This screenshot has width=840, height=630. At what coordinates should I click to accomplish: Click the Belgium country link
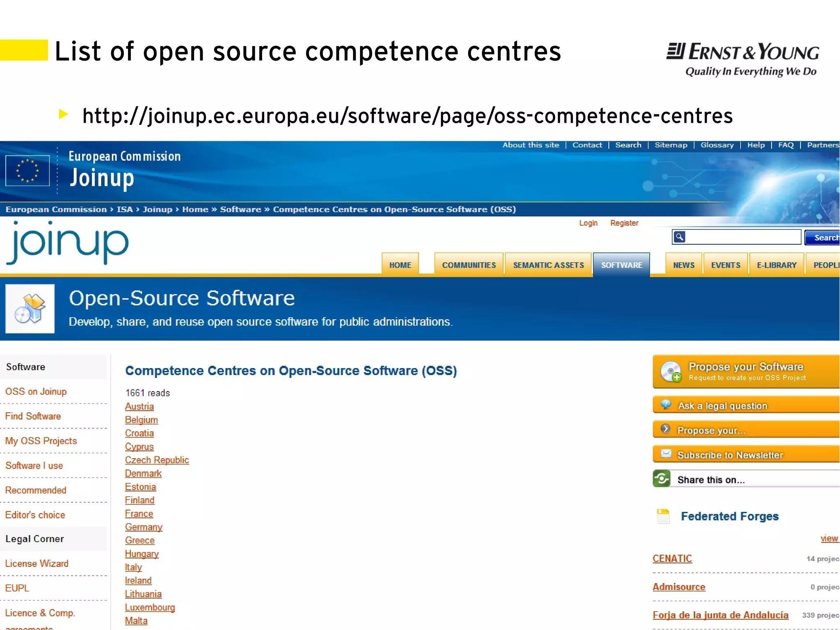(x=142, y=420)
